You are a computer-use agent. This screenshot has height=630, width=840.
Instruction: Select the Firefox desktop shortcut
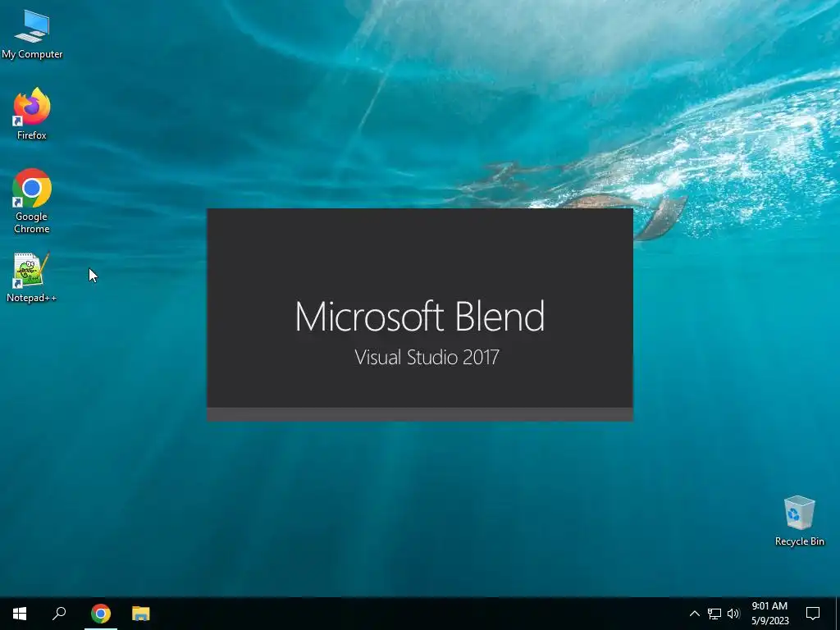[x=32, y=113]
